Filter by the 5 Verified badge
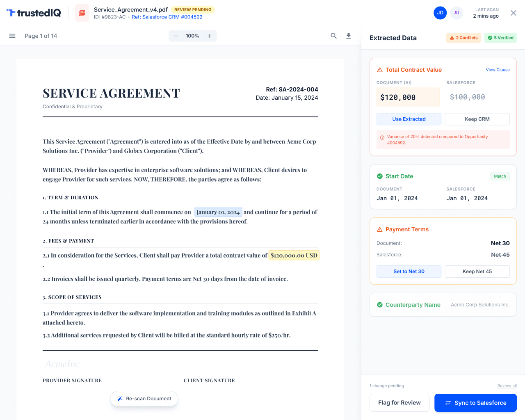 [500, 38]
